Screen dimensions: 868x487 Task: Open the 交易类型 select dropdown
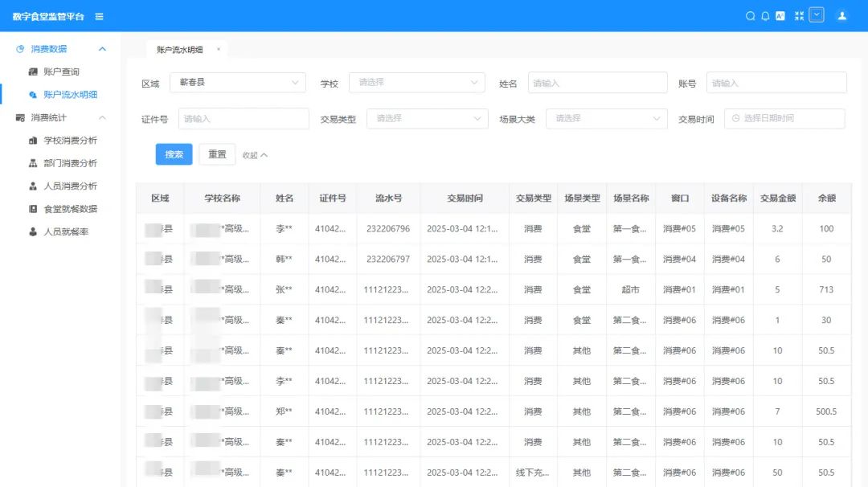427,118
